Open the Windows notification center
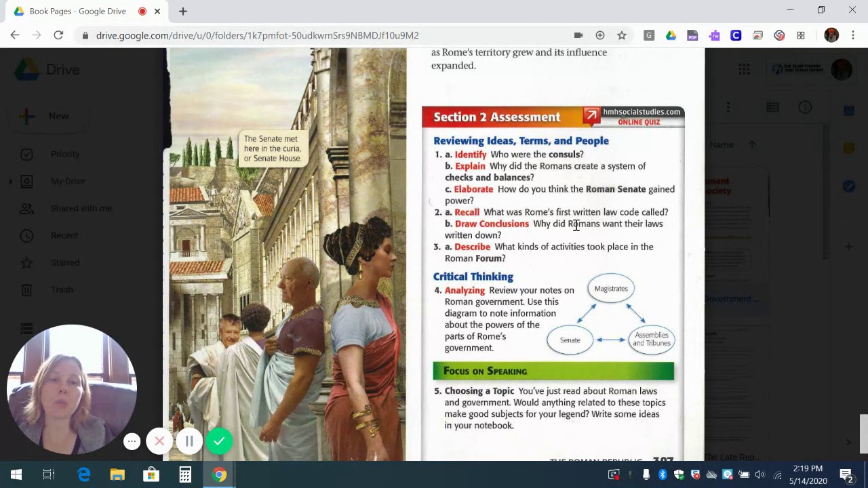868x488 pixels. pos(846,474)
